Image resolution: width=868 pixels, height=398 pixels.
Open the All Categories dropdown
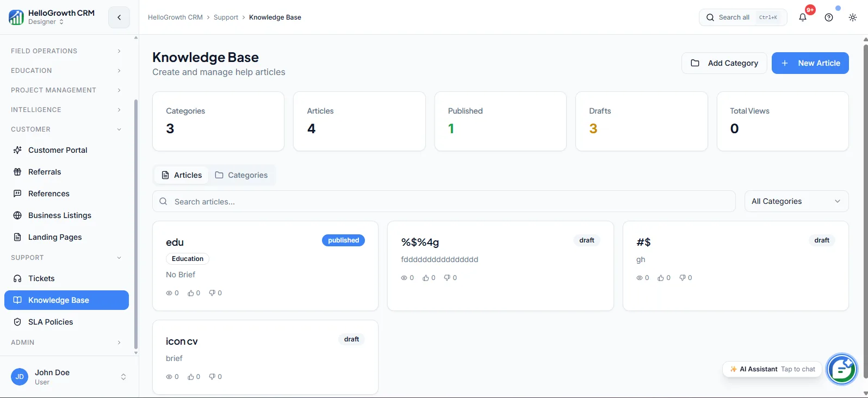point(796,201)
